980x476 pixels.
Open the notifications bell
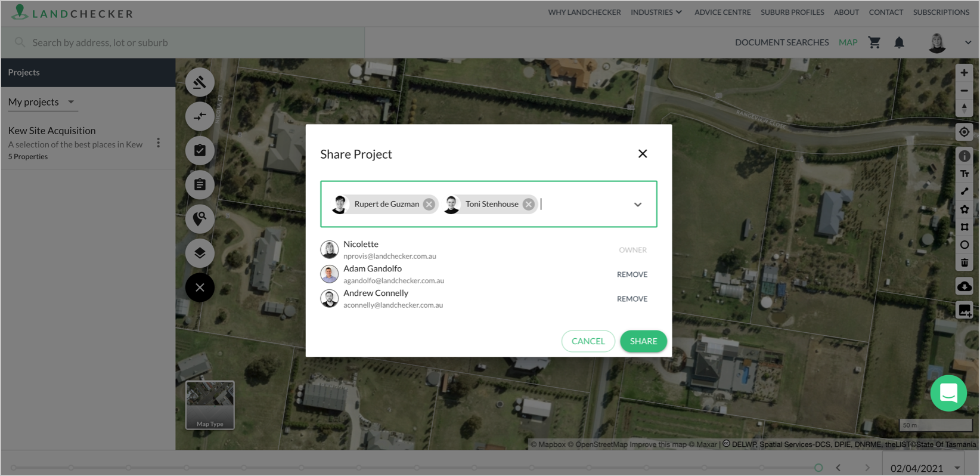(899, 42)
